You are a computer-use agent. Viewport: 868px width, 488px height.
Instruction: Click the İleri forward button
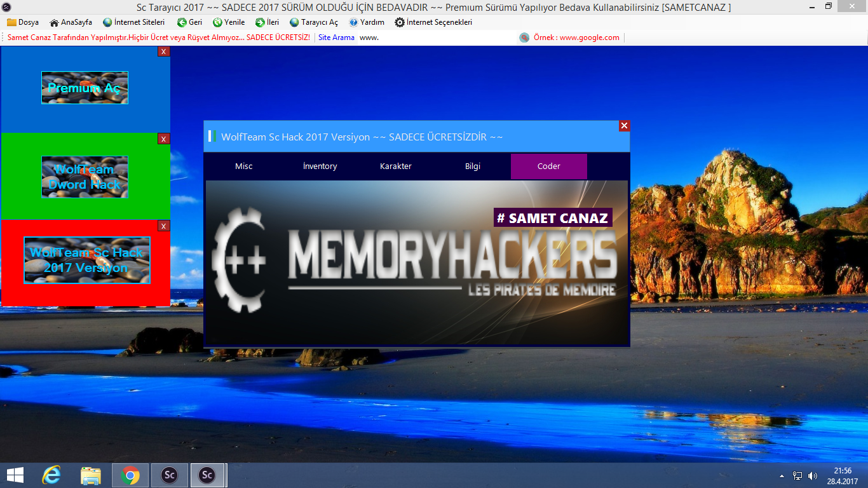click(x=267, y=22)
